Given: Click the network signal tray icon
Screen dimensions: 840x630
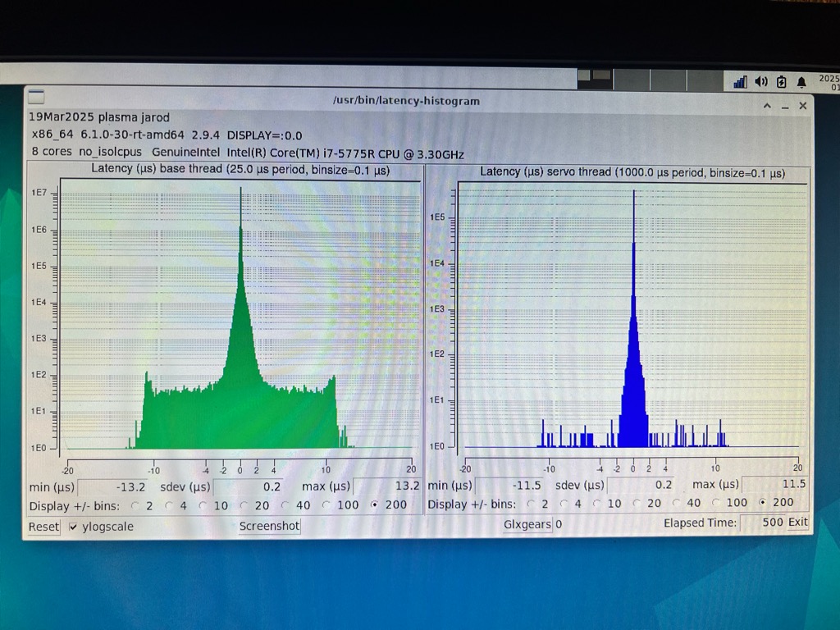Looking at the screenshot, I should click(x=741, y=82).
